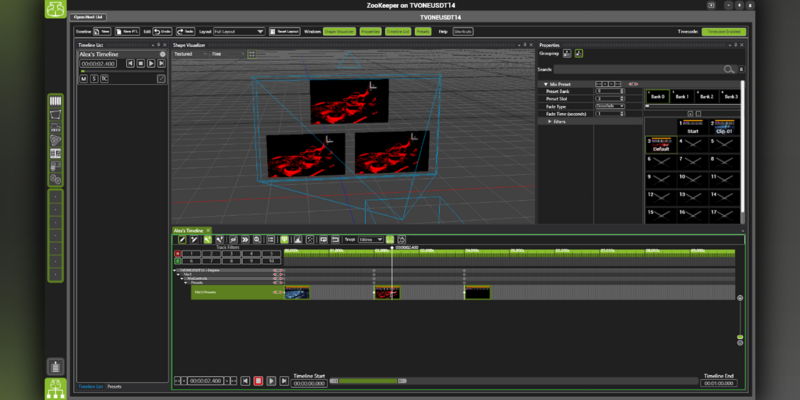Click the Shortcuts help button
The height and width of the screenshot is (400, 800).
[463, 32]
